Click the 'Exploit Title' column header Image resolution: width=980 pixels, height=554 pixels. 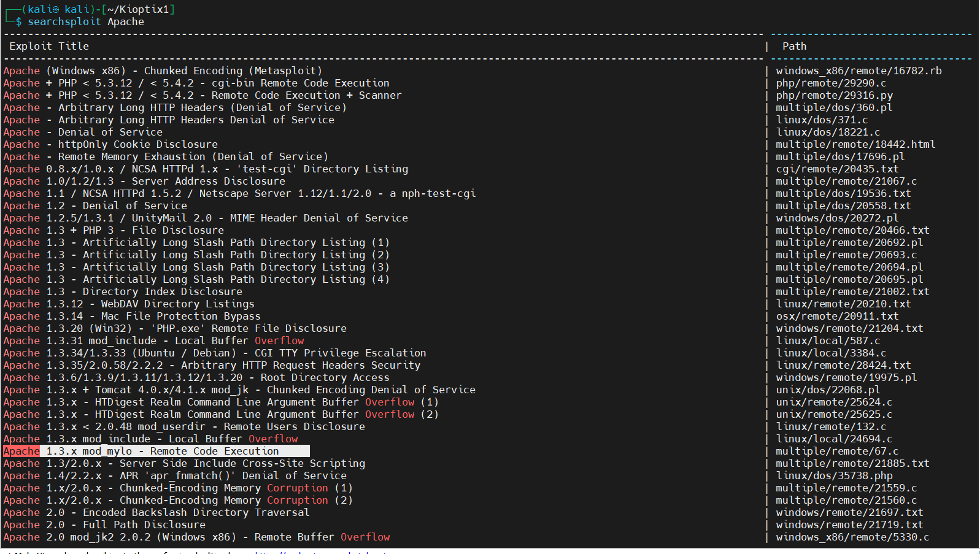[x=49, y=46]
